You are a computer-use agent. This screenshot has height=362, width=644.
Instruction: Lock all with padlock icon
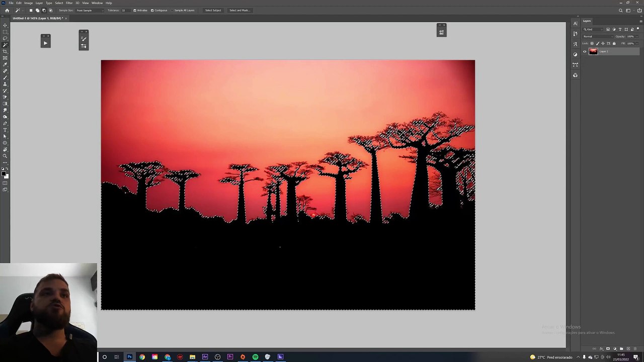(614, 43)
